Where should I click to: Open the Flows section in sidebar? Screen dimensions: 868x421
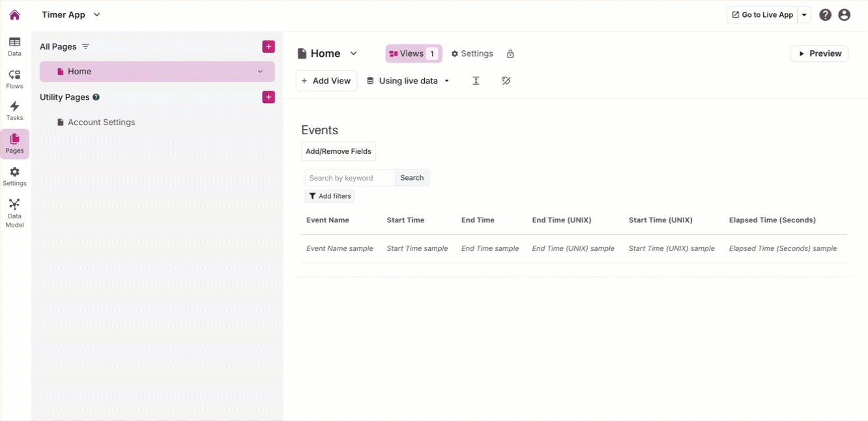(x=14, y=79)
